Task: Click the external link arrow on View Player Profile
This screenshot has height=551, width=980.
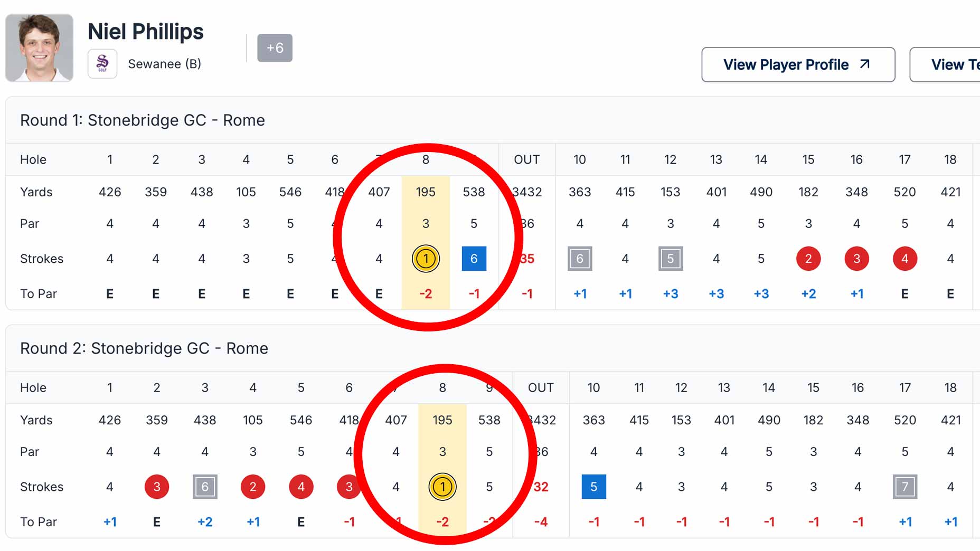Action: click(865, 64)
